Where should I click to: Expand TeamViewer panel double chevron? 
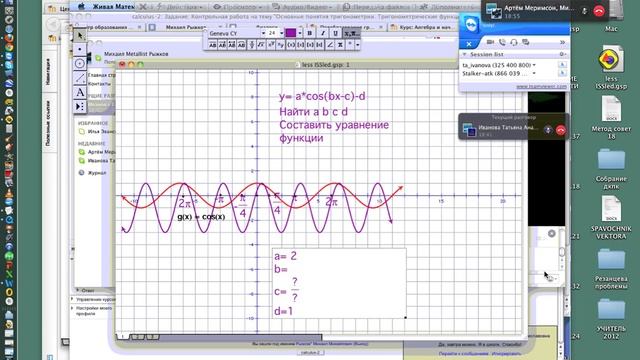coord(562,42)
